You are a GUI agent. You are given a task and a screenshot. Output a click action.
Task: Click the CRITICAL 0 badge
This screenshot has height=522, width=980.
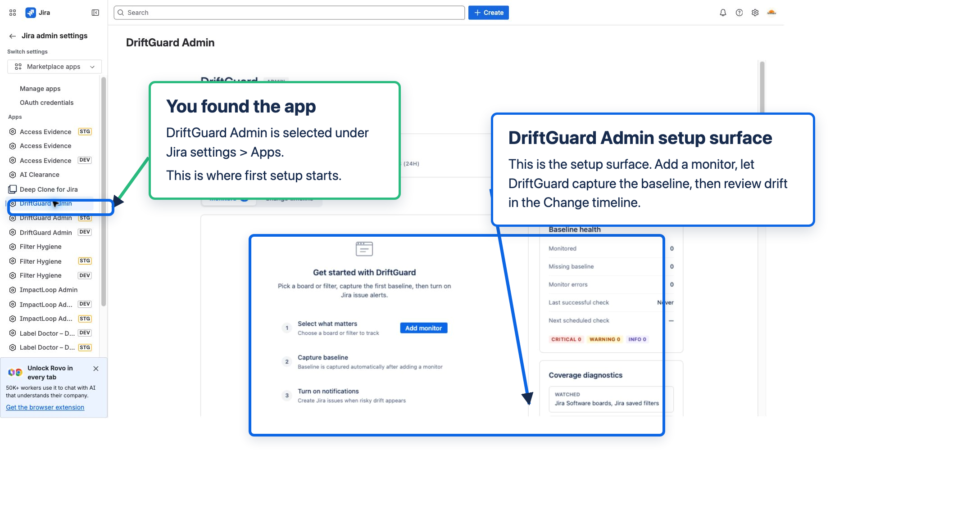[x=566, y=339]
